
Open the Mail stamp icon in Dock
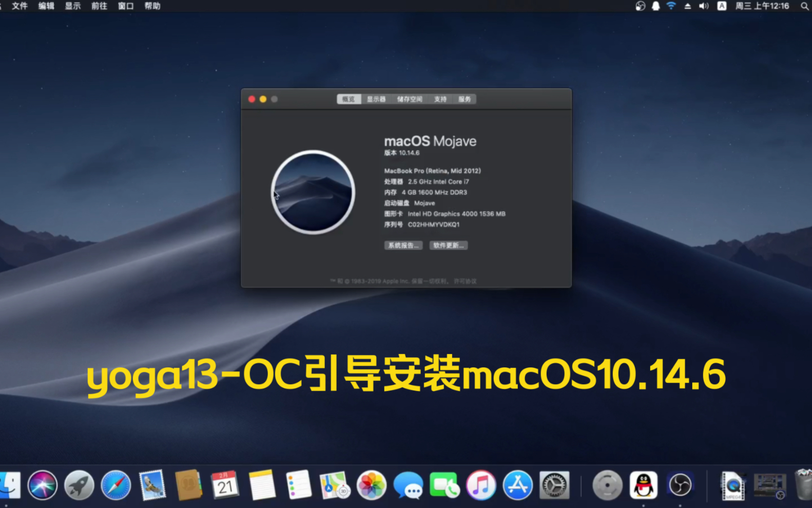pos(152,485)
